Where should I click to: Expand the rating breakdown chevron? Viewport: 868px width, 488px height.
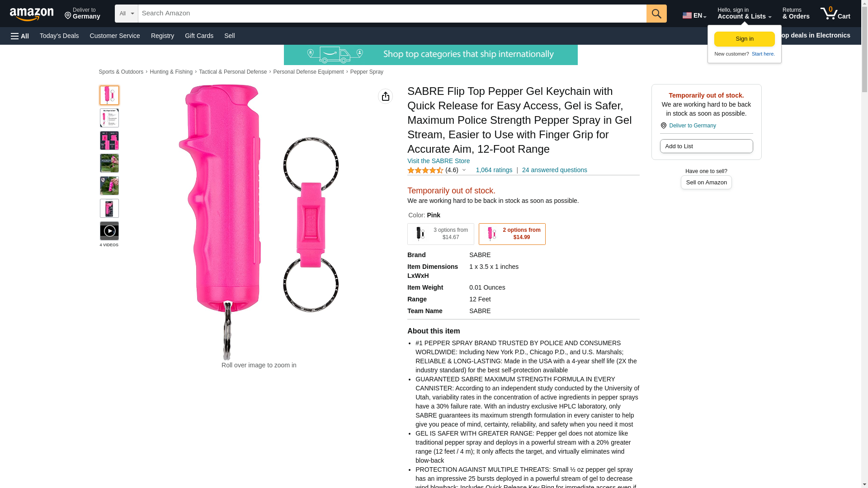coord(464,170)
